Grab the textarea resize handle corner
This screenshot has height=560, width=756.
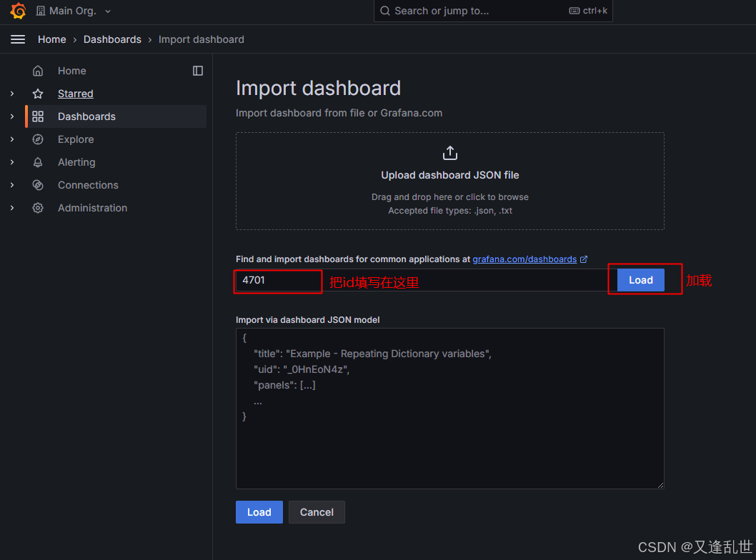(x=660, y=485)
